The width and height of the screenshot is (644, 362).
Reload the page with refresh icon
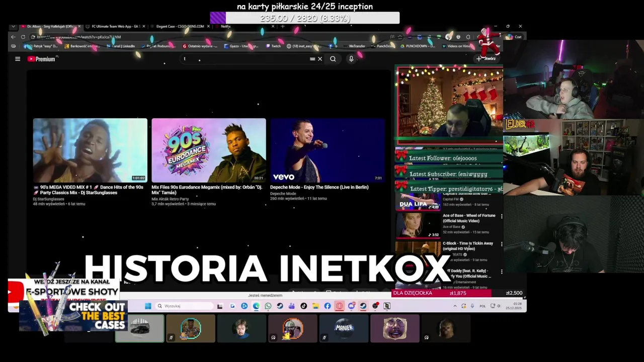(x=23, y=37)
